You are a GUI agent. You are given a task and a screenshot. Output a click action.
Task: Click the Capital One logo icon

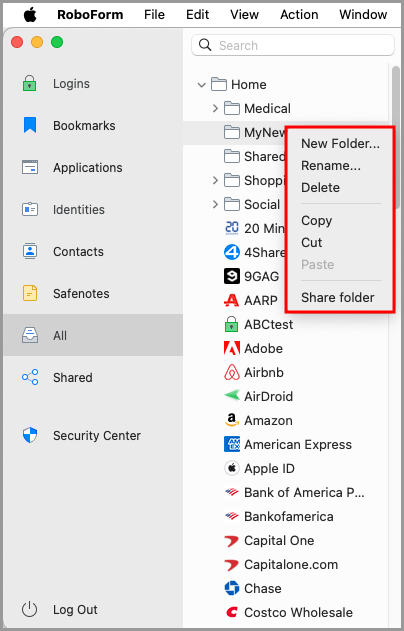coord(232,540)
